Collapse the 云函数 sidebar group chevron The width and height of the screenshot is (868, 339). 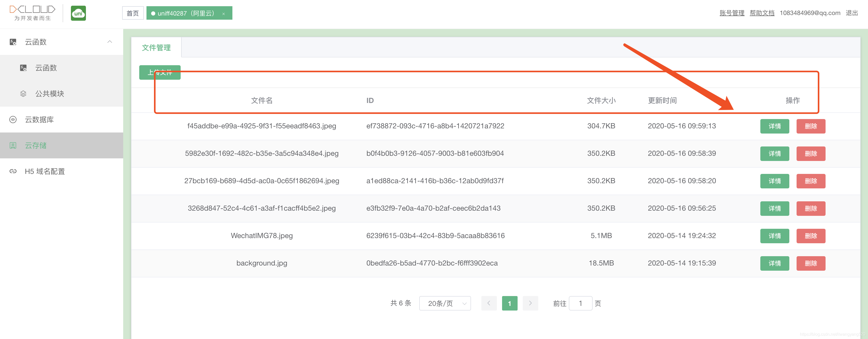pyautogui.click(x=109, y=42)
